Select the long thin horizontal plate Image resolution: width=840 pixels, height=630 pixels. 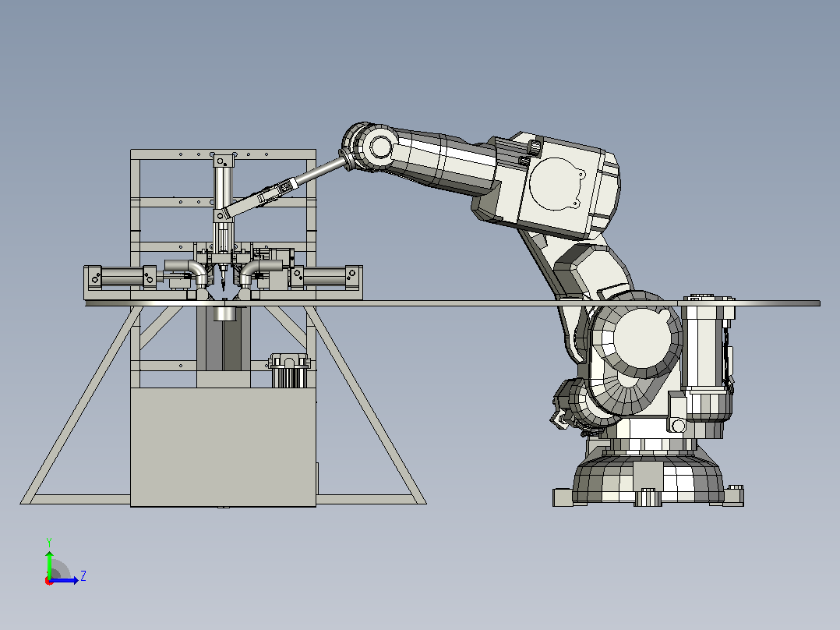(x=453, y=303)
